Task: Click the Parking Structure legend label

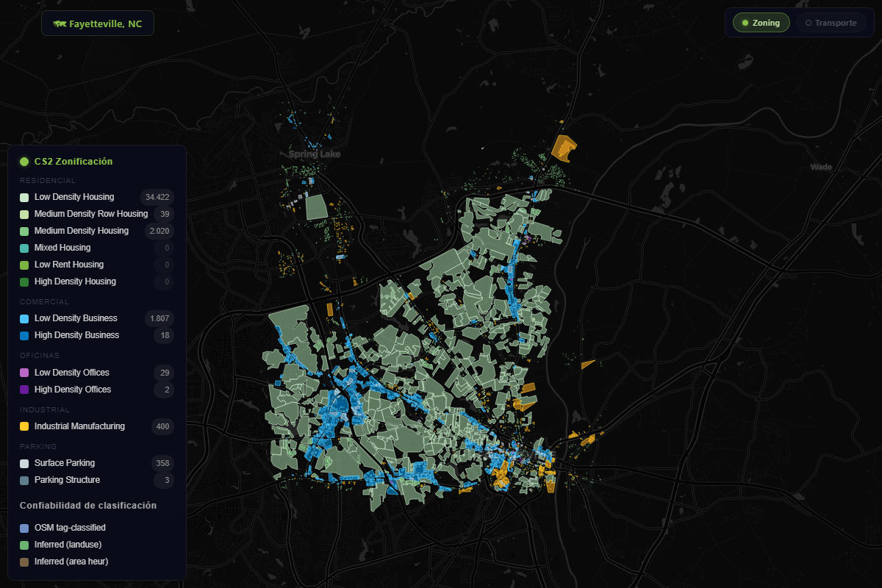Action: (x=67, y=480)
